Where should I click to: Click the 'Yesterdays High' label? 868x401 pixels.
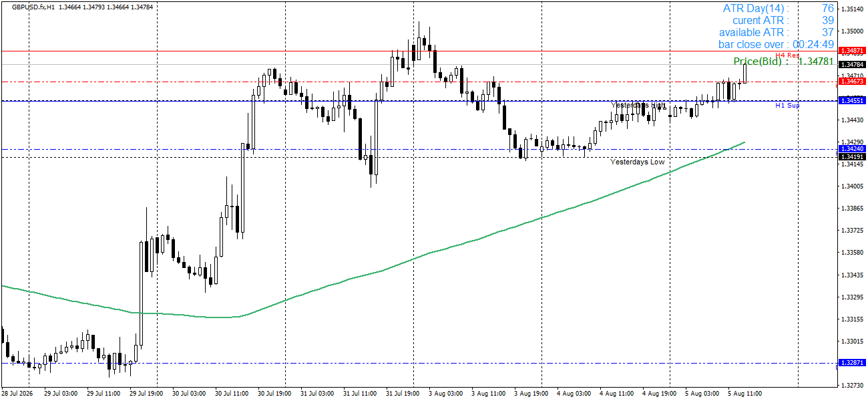pos(638,105)
